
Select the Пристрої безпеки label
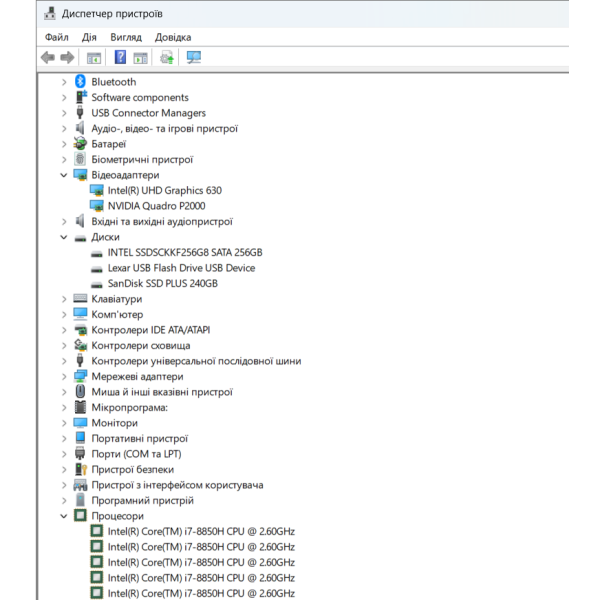(132, 470)
